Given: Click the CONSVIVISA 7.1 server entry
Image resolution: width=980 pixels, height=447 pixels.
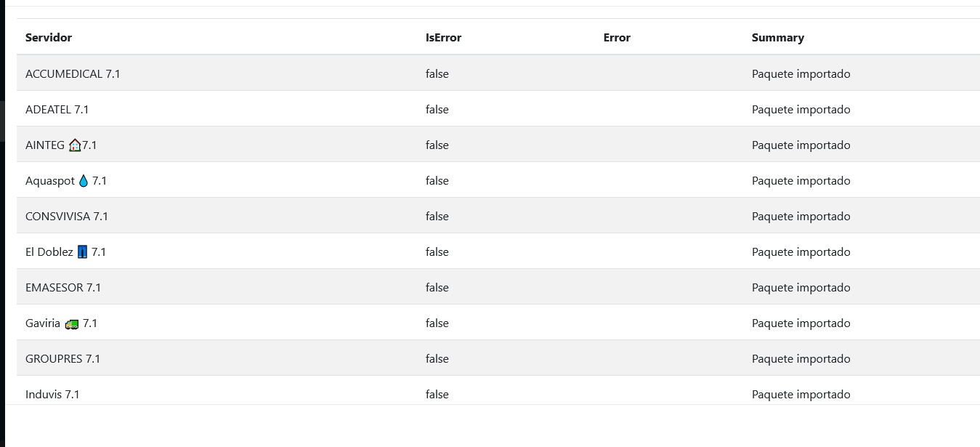Looking at the screenshot, I should click(66, 217).
